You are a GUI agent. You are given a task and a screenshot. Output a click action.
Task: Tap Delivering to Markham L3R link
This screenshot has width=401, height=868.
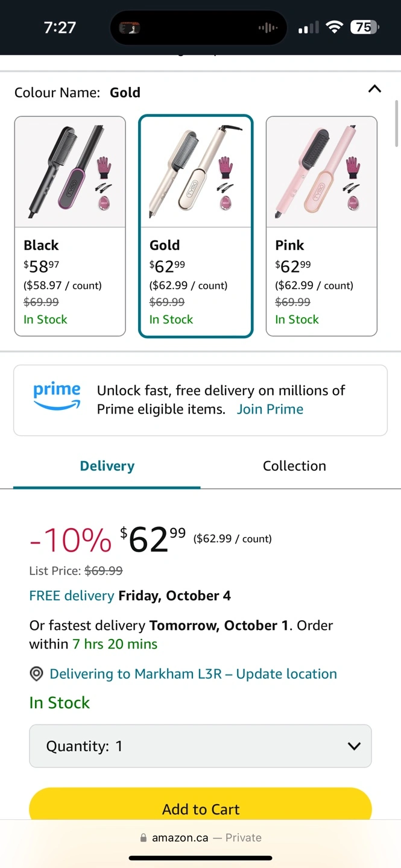(x=193, y=674)
